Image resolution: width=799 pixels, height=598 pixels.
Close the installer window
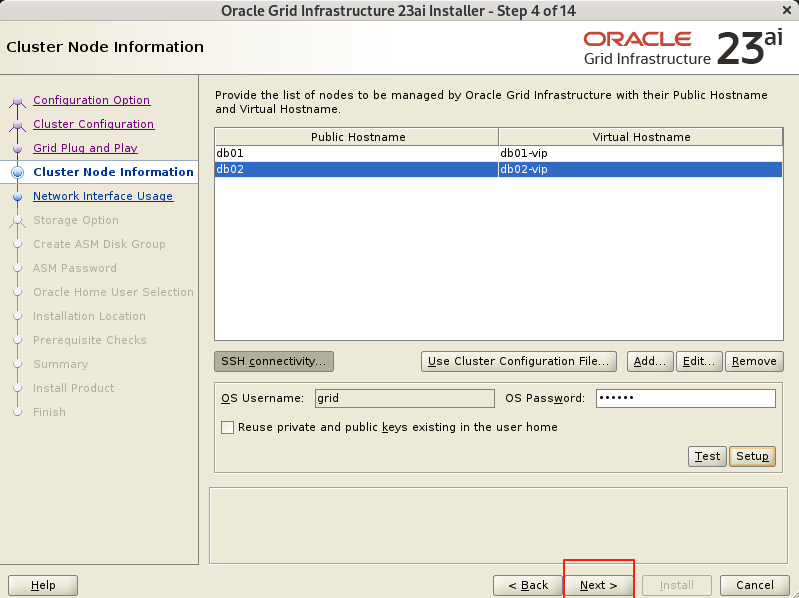787,10
